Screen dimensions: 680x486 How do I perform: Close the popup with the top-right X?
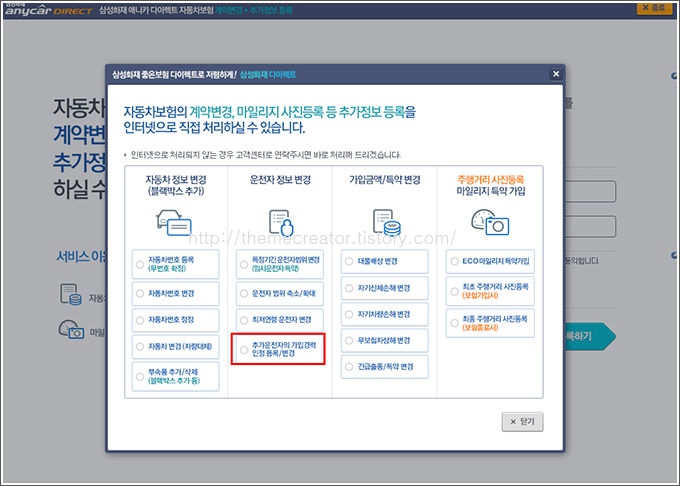pos(556,74)
